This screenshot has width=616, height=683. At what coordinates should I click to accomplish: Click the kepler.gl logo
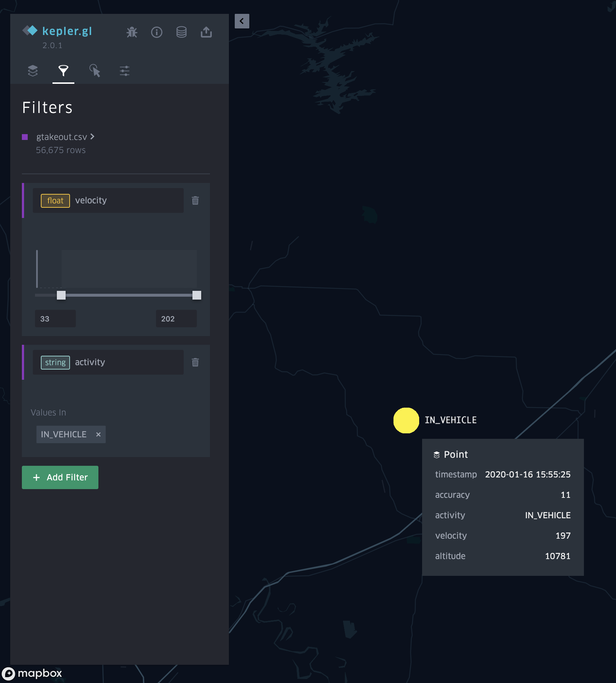57,31
